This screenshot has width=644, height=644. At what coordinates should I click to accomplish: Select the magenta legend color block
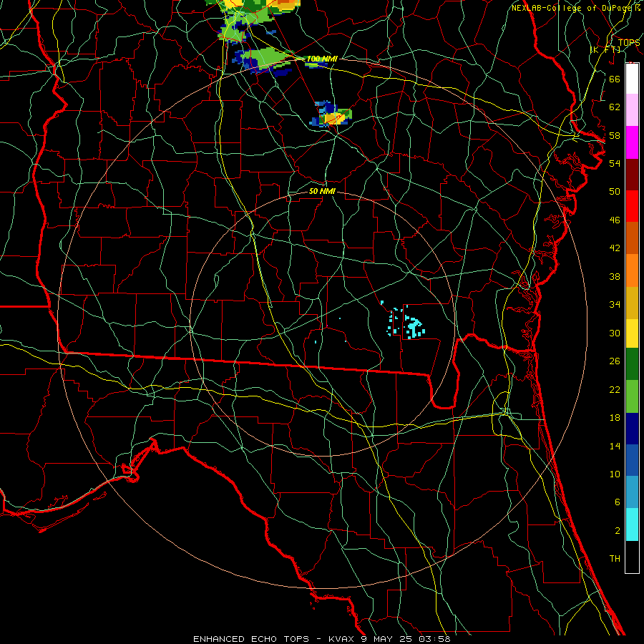[x=632, y=142]
